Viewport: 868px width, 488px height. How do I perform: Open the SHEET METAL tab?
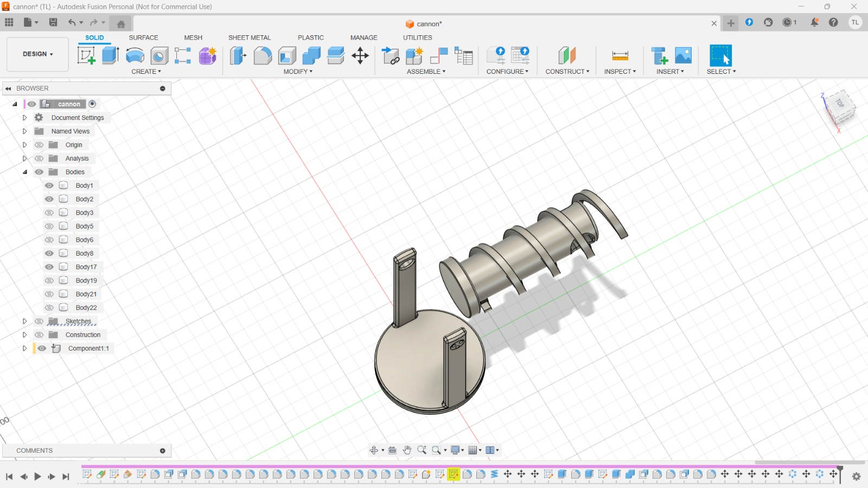click(x=249, y=37)
